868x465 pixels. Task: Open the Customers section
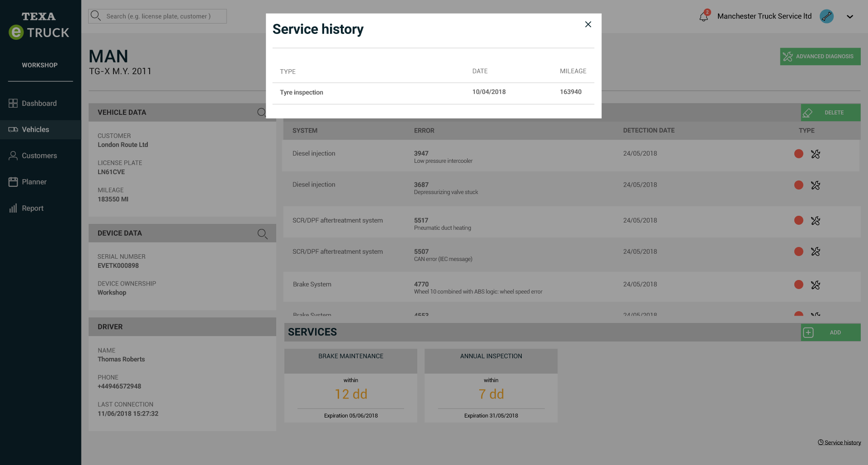point(40,156)
